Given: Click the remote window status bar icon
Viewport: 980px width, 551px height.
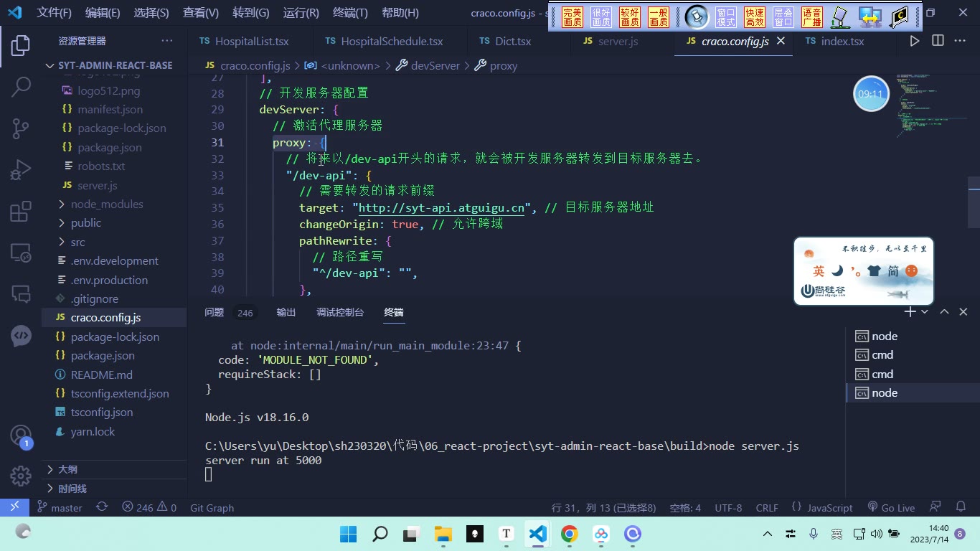Looking at the screenshot, I should click(14, 507).
